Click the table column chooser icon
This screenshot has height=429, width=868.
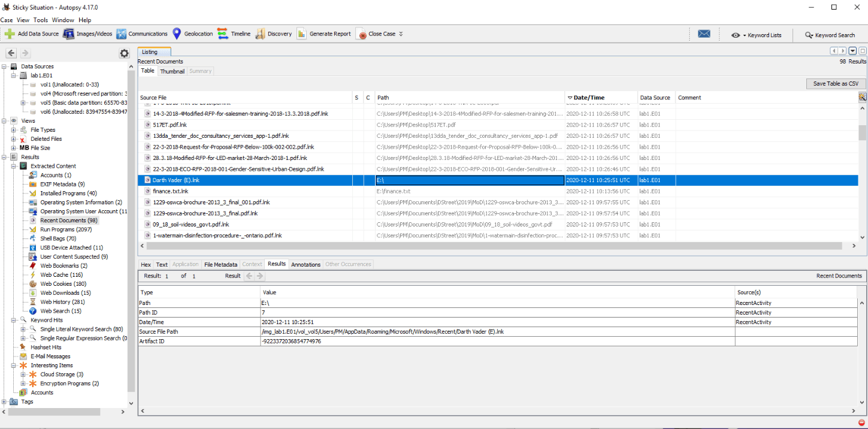coord(862,97)
